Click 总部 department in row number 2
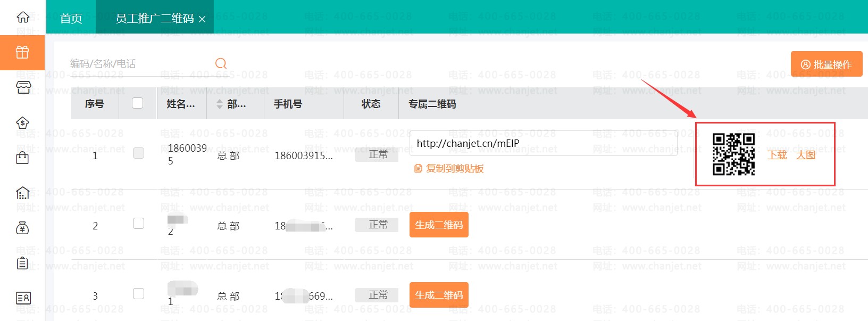The width and height of the screenshot is (868, 321). click(229, 226)
